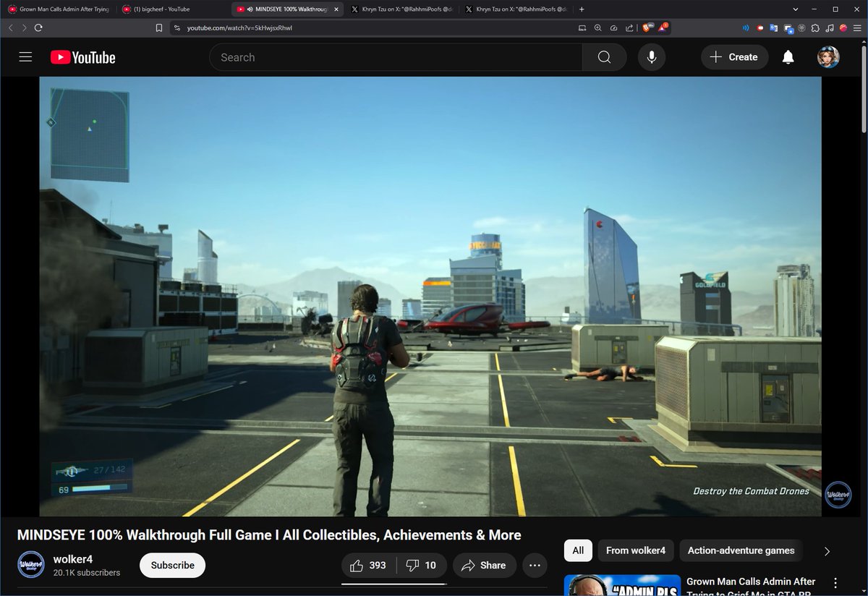Bookmark this page with the bookmark icon

(159, 27)
